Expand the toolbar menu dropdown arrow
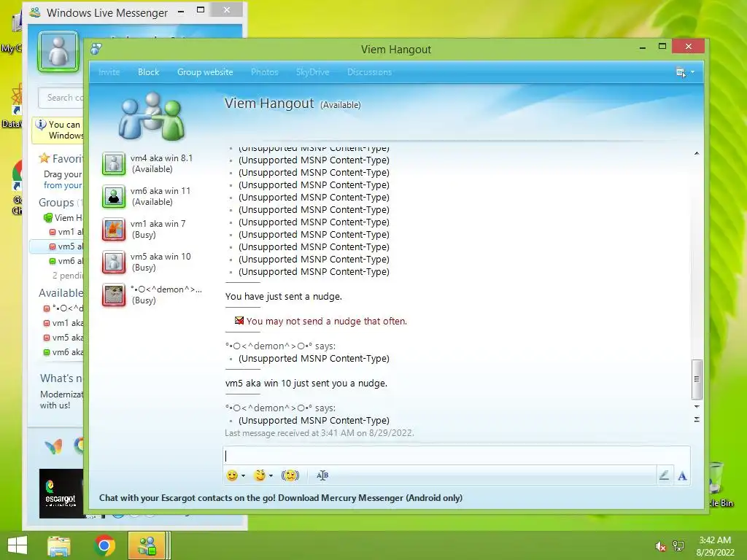This screenshot has height=560, width=747. pyautogui.click(x=693, y=72)
